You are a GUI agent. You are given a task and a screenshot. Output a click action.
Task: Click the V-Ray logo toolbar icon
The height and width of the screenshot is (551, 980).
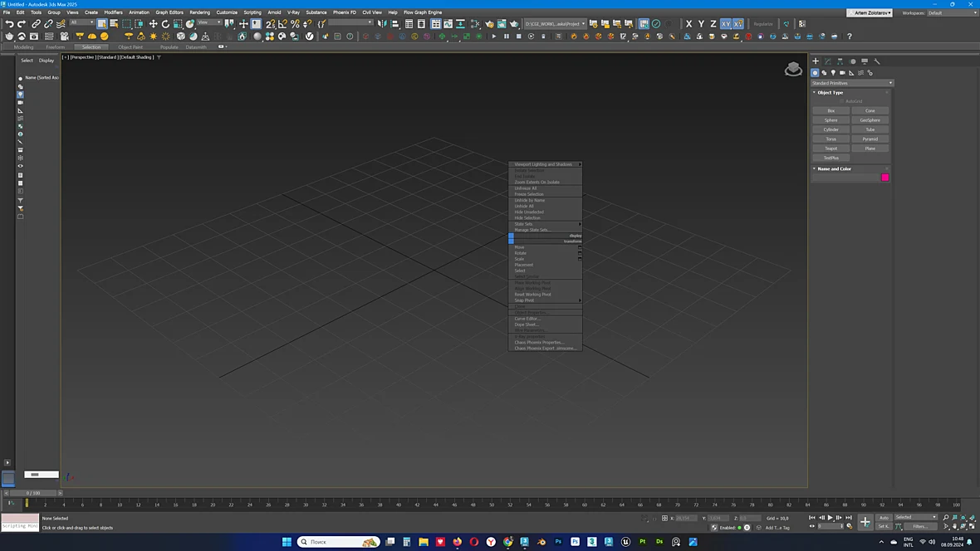coord(310,37)
